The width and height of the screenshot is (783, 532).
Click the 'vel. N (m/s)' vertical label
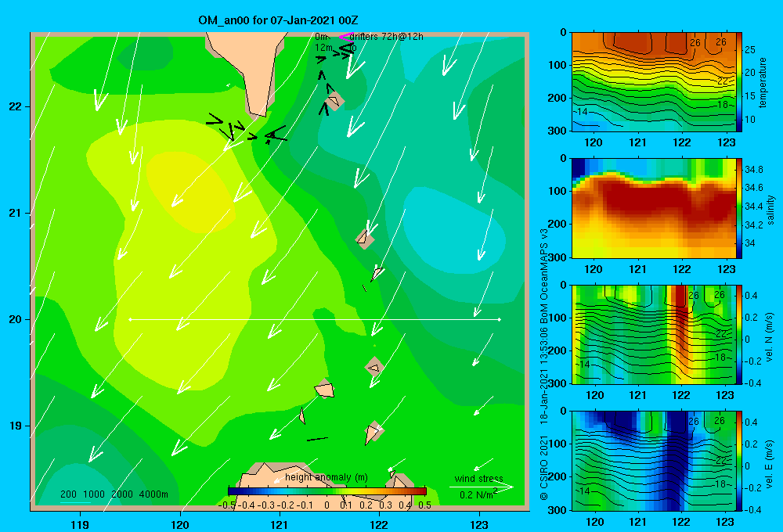[x=770, y=336]
